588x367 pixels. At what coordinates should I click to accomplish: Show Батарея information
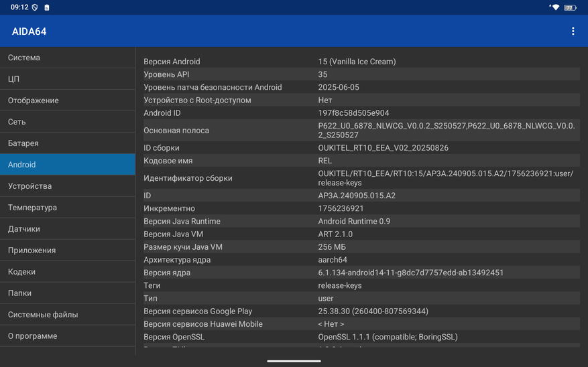click(67, 143)
